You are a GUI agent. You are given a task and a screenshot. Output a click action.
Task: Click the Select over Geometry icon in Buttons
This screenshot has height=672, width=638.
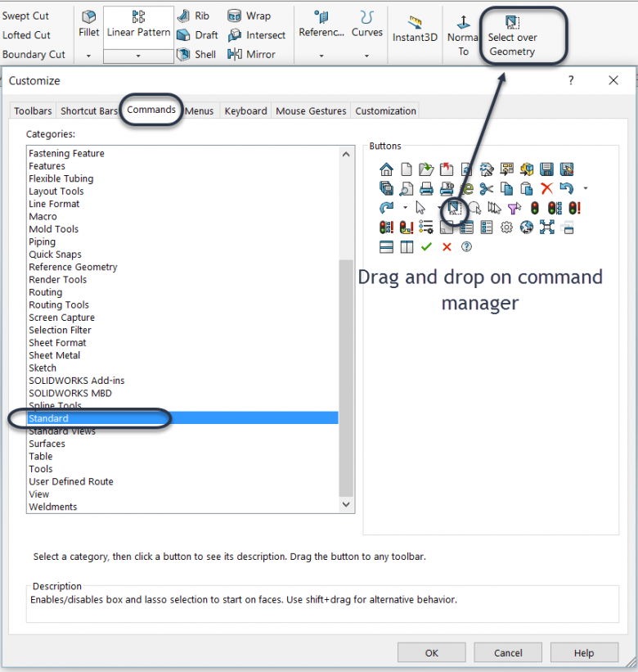point(454,208)
